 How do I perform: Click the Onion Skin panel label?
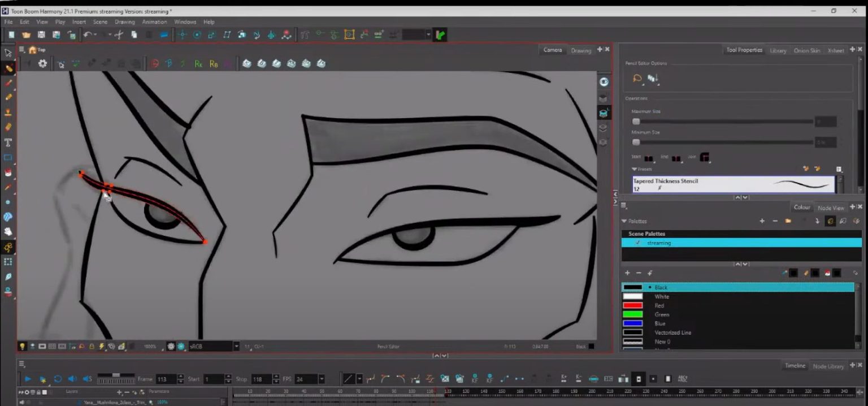pyautogui.click(x=807, y=50)
